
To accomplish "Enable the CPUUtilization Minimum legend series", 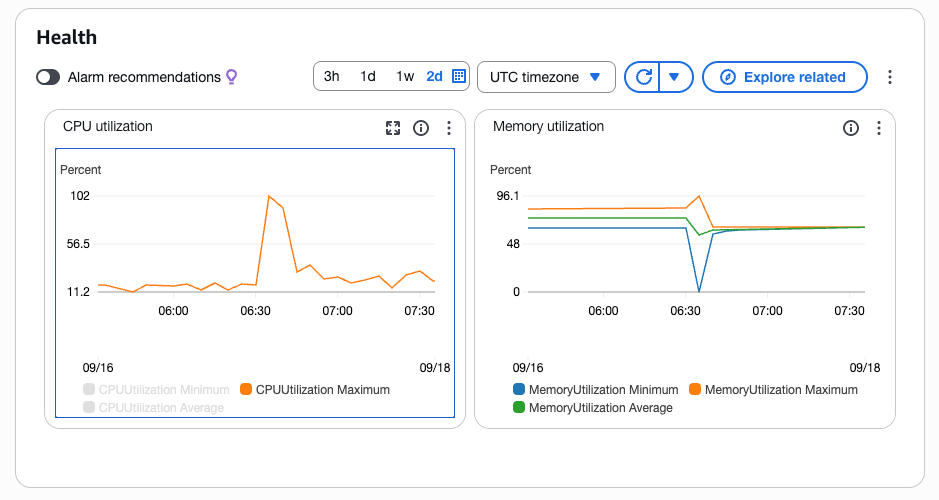I will tap(156, 390).
